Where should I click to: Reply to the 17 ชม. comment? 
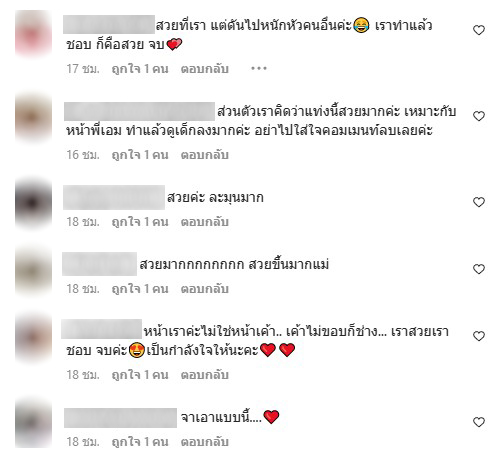pyautogui.click(x=204, y=69)
